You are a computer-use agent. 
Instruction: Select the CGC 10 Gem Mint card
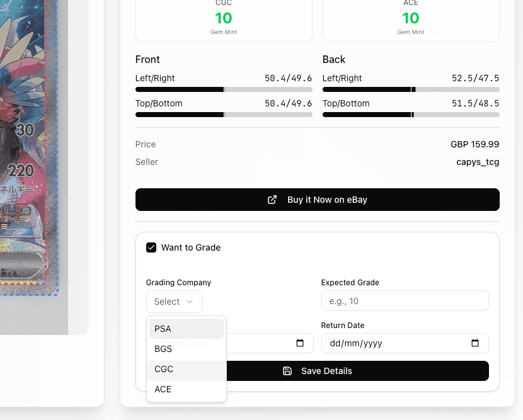click(x=224, y=19)
